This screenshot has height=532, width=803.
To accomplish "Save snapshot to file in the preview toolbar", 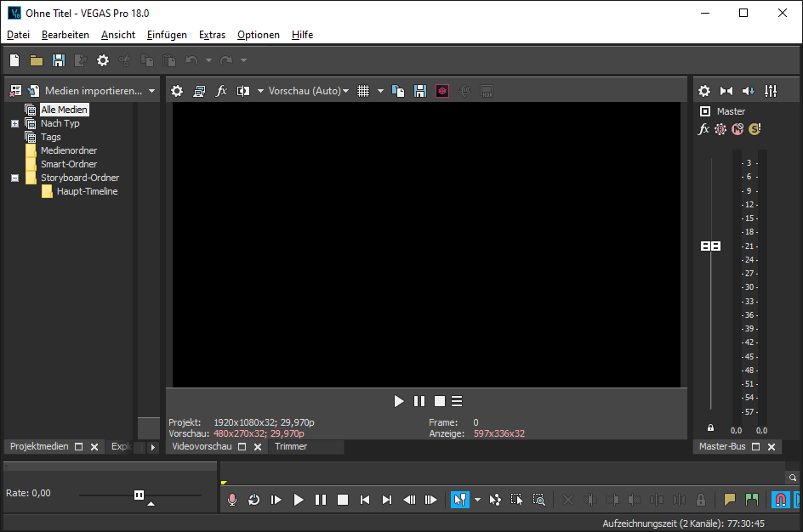I will coord(420,91).
